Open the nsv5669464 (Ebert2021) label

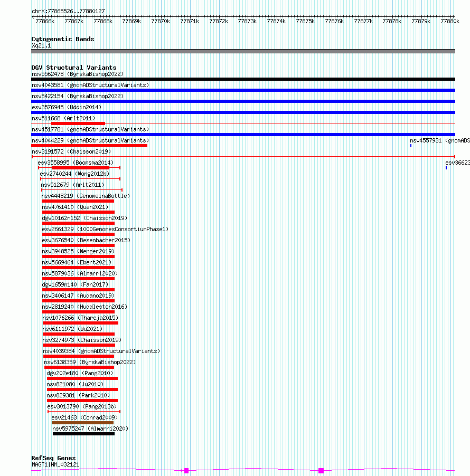pos(77,262)
